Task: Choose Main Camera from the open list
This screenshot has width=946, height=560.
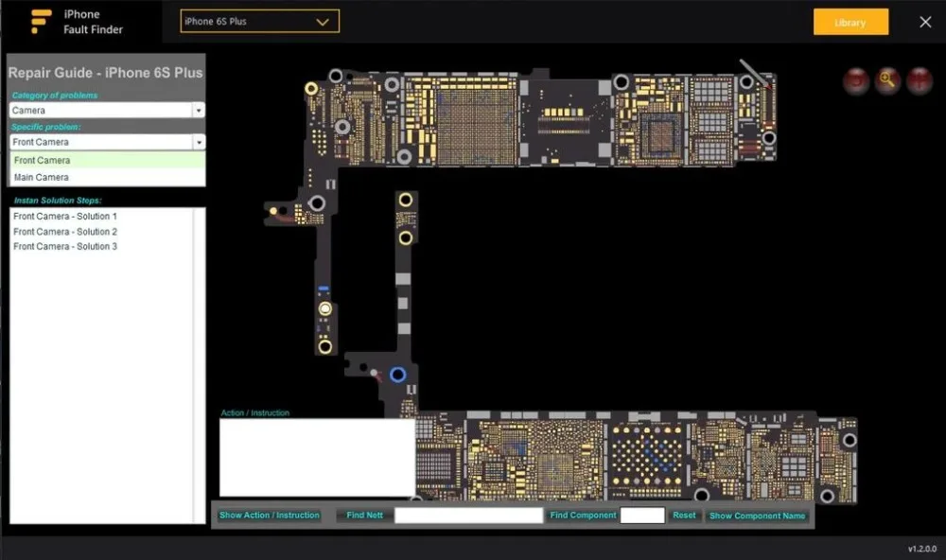Action: coord(108,178)
